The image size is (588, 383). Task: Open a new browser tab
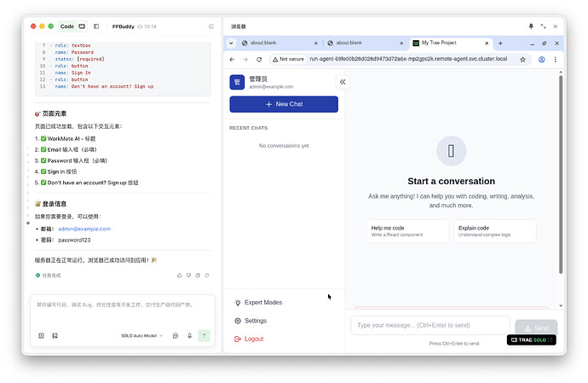tap(500, 44)
